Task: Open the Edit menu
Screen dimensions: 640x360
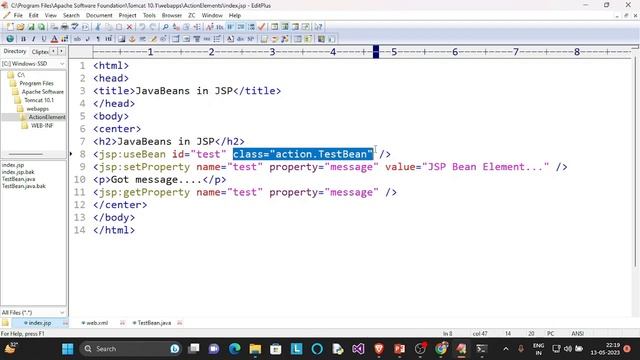Action: point(33,16)
